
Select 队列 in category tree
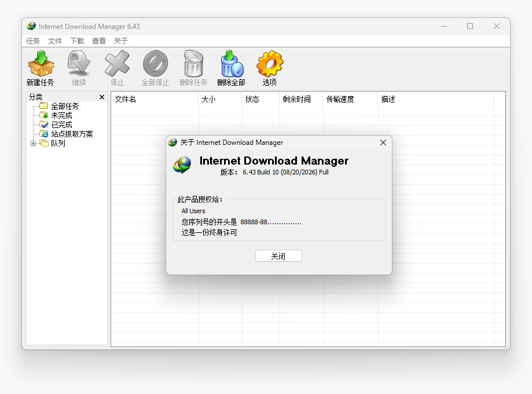[x=58, y=143]
